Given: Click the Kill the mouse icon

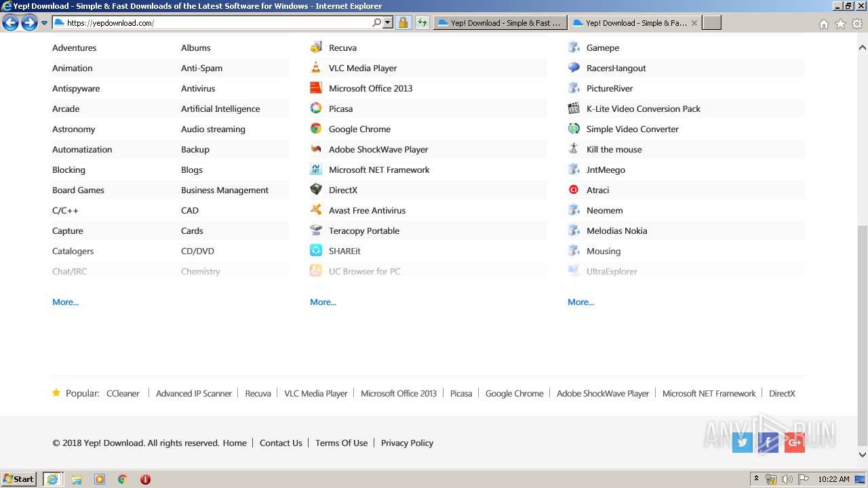Looking at the screenshot, I should (574, 149).
